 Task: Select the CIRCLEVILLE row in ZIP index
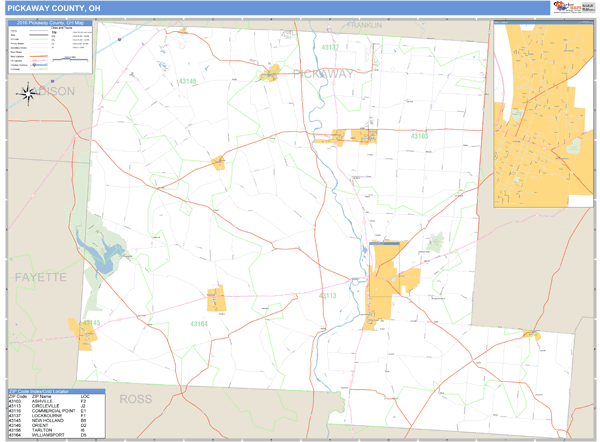[46, 407]
